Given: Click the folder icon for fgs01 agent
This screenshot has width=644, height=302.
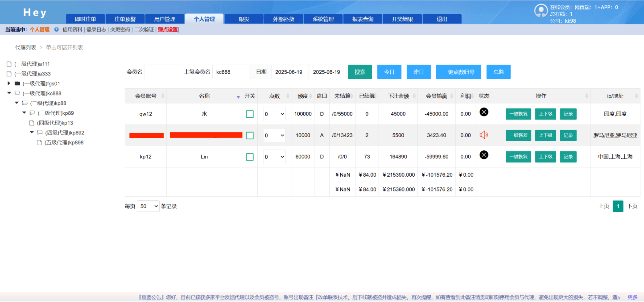Looking at the screenshot, I should point(17,83).
